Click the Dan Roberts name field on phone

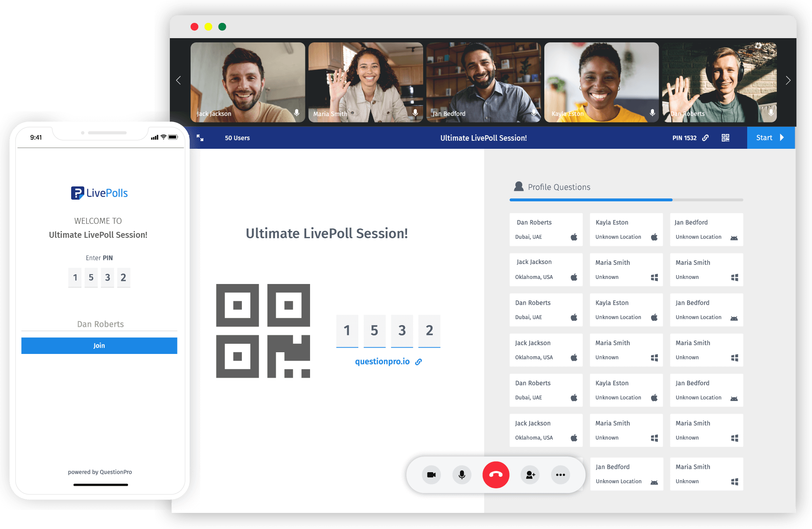point(99,324)
